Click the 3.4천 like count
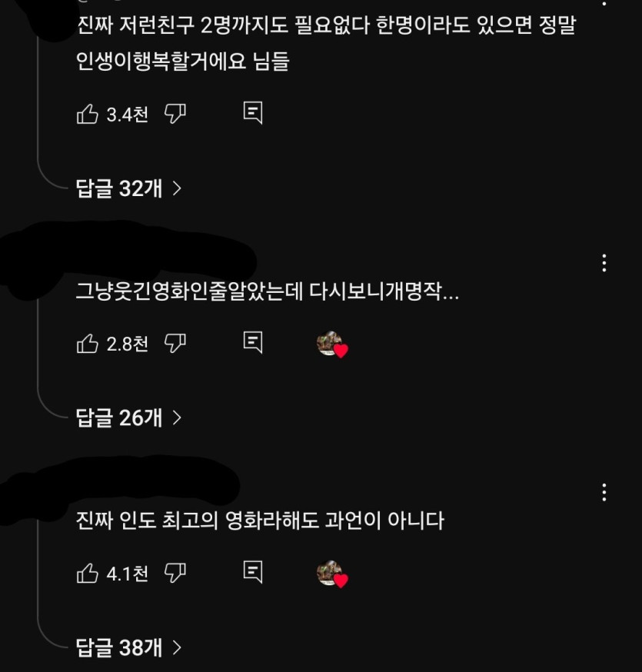 (x=128, y=115)
